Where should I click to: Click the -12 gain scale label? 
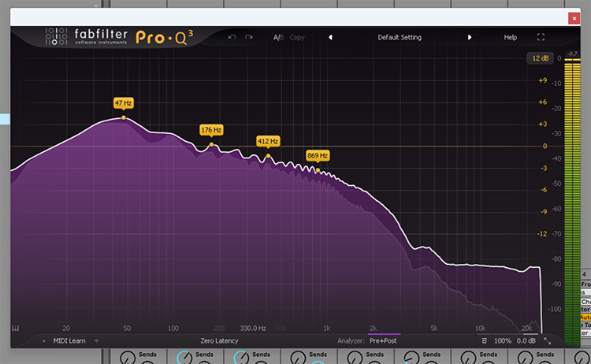(542, 234)
